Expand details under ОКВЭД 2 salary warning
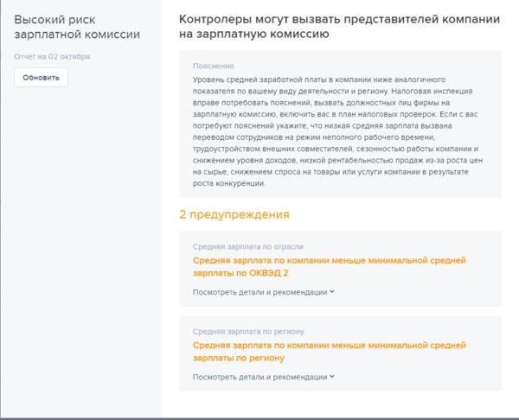519x420 pixels. [264, 292]
